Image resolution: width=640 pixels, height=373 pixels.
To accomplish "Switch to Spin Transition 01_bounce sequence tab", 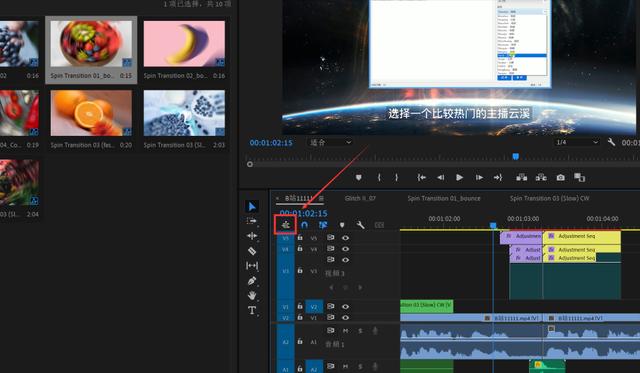I will (444, 198).
